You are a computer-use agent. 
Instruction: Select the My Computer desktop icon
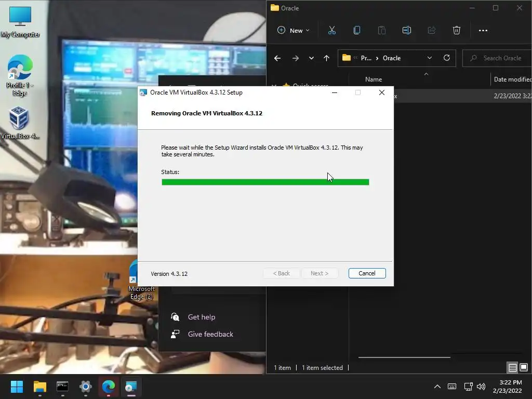coord(20,22)
